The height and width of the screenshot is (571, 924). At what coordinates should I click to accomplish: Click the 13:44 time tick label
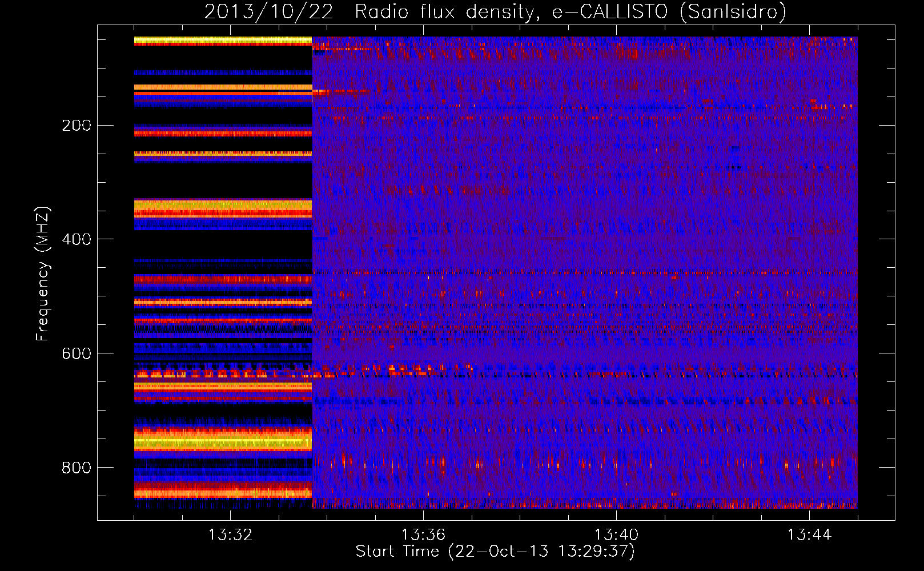click(809, 535)
